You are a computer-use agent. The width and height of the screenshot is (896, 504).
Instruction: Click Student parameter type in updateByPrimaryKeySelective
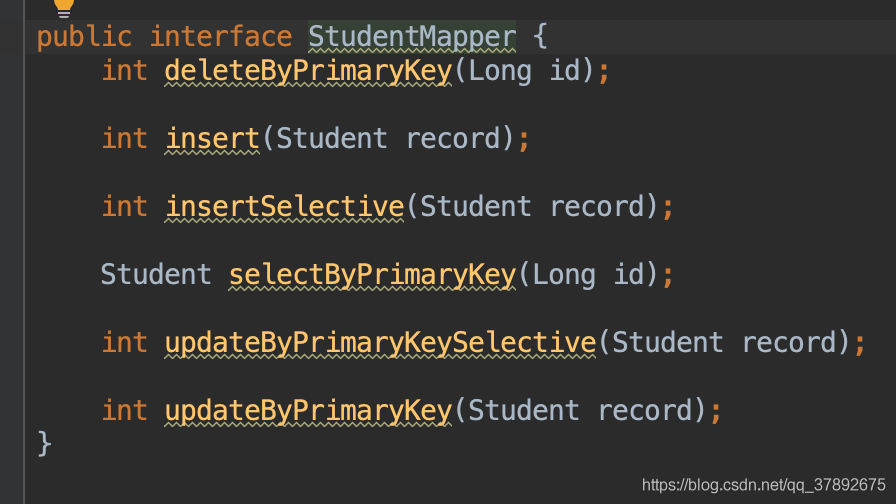pos(667,342)
